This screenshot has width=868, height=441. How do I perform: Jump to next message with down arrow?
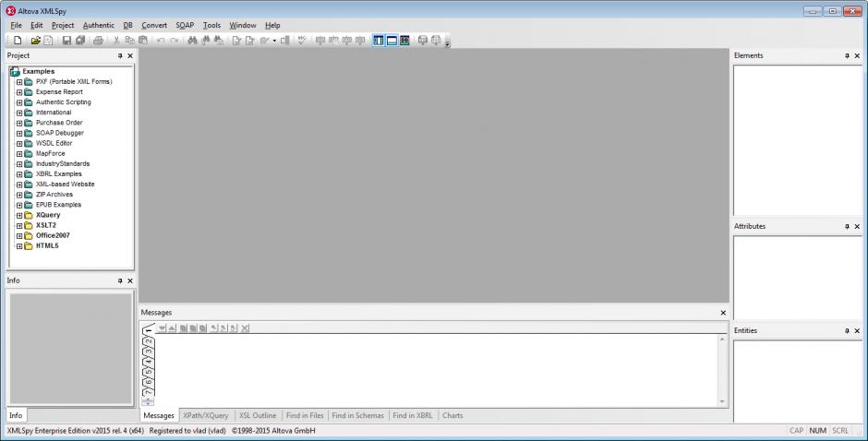[162, 328]
